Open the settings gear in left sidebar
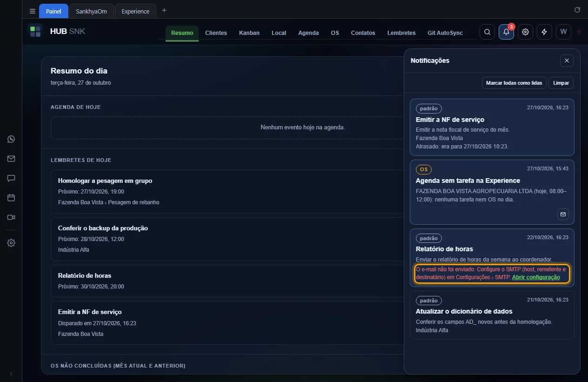Screen dimensions: 588x382 pos(11,243)
